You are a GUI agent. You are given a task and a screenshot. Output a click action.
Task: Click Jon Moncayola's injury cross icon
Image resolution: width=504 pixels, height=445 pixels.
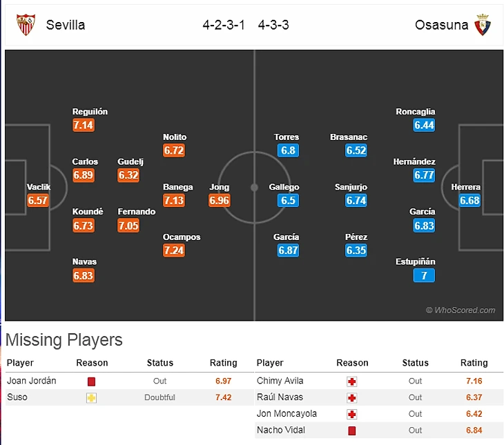tap(352, 414)
